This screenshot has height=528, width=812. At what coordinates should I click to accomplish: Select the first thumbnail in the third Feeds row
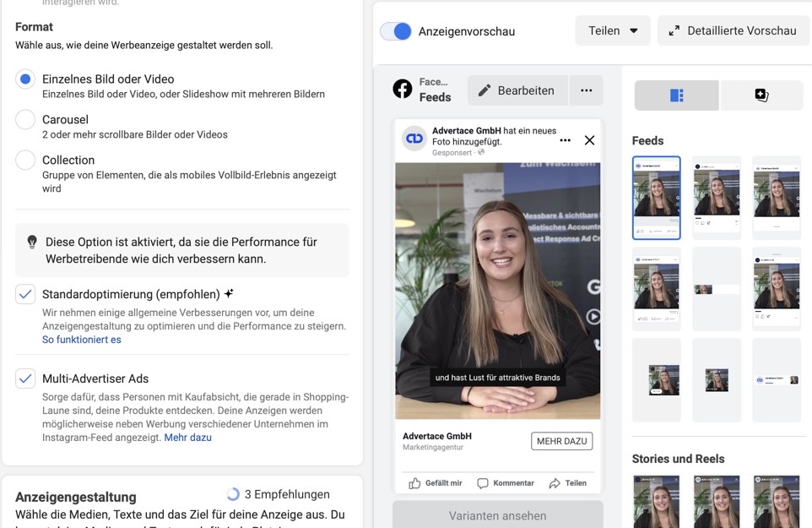656,380
